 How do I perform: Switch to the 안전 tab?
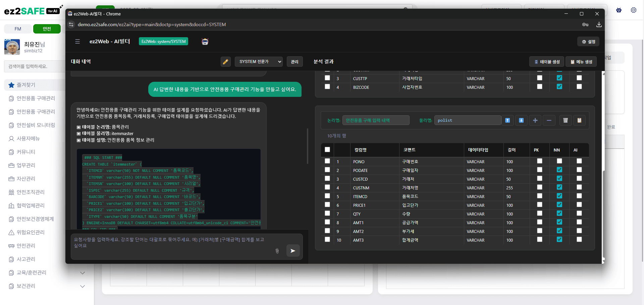click(47, 29)
